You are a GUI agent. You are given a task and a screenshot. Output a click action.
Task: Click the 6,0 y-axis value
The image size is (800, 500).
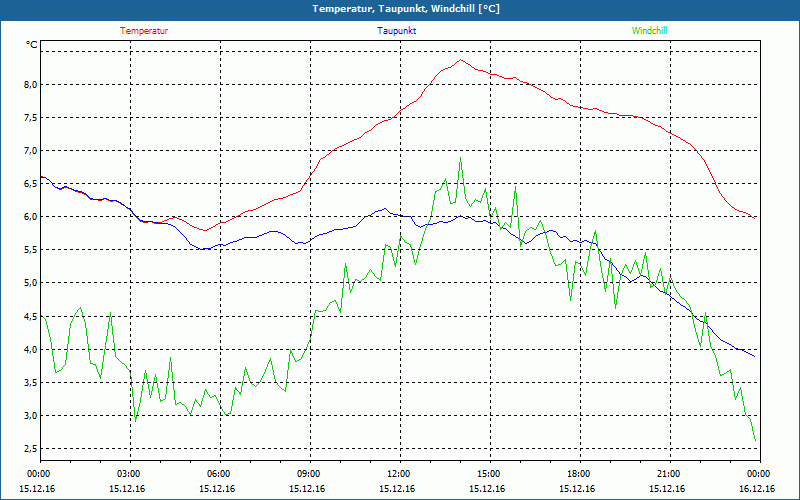pyautogui.click(x=31, y=217)
